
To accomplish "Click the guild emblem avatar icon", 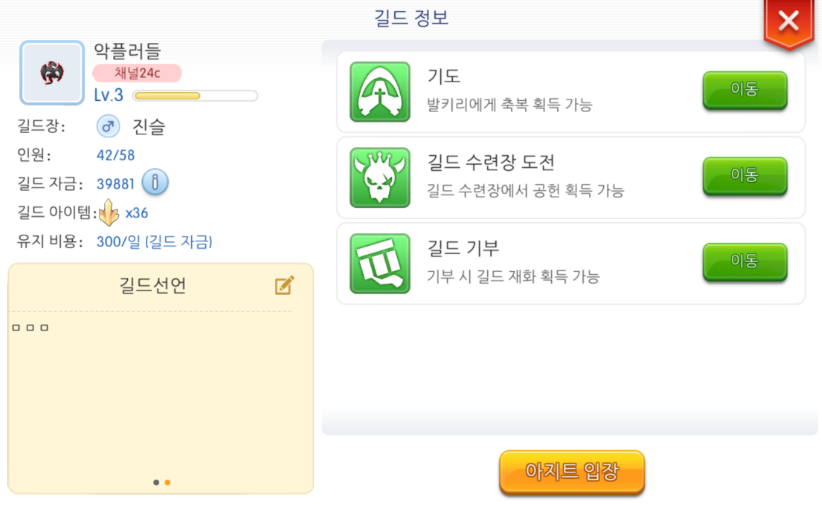I will (52, 73).
